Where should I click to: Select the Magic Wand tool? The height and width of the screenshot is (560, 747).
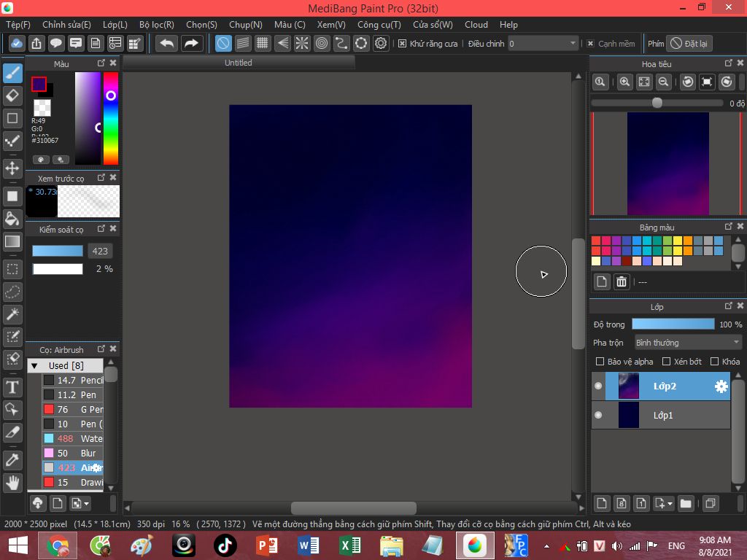13,314
